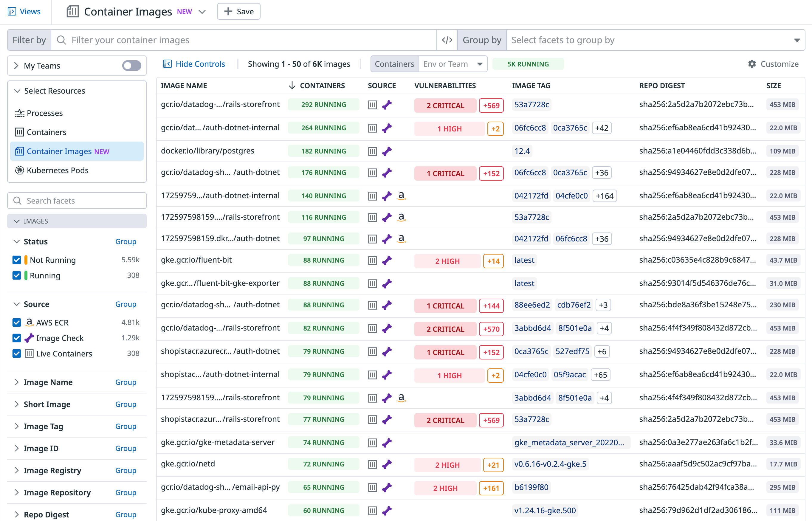Screen dimensions: 812x521
Task: Click Group link next to Image Tag
Action: click(126, 426)
